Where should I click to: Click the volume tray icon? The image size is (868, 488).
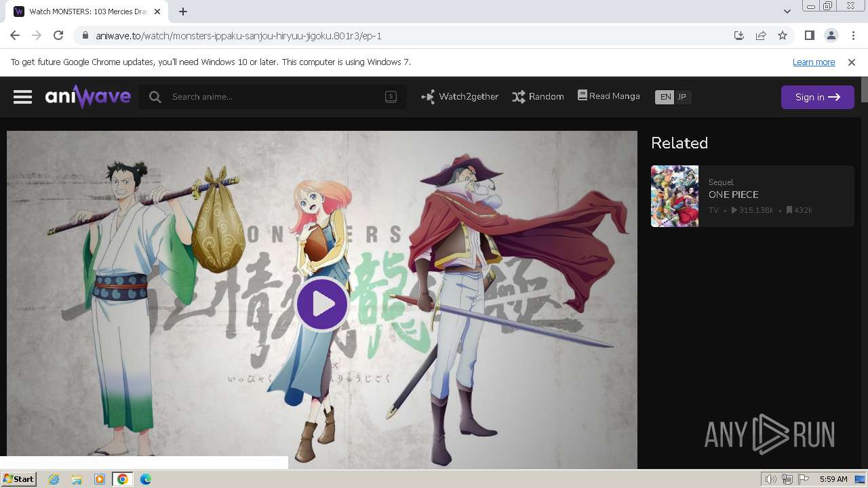pos(771,479)
